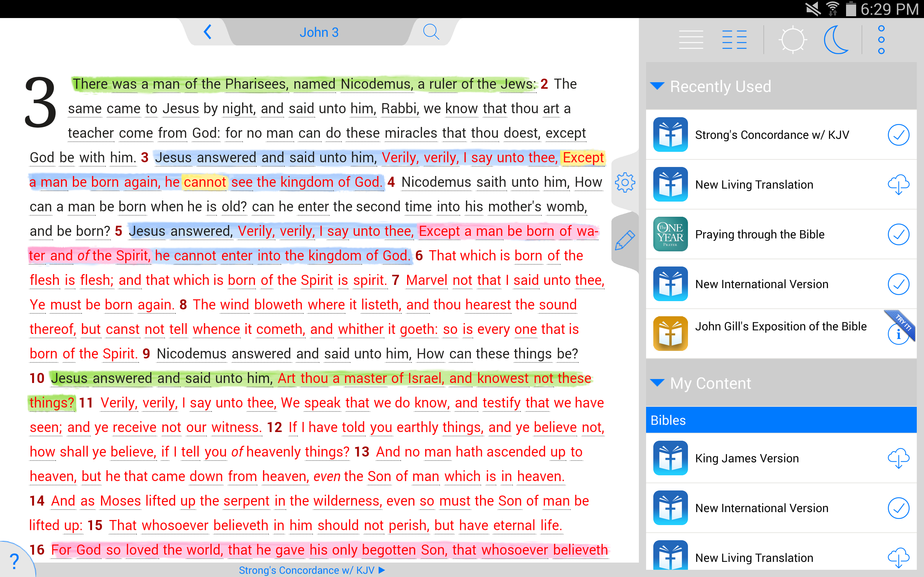924x577 pixels.
Task: Select the moon night-mode icon
Action: (836, 40)
